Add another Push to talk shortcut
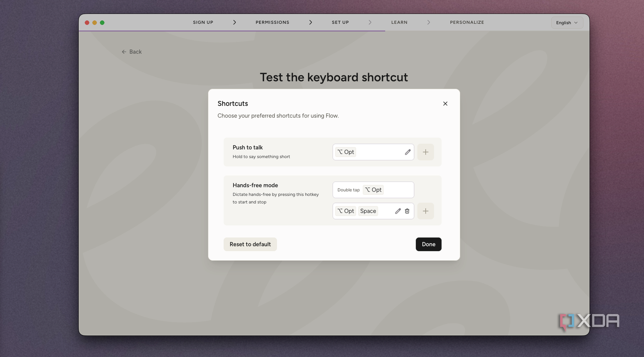This screenshot has width=644, height=357. 425,152
